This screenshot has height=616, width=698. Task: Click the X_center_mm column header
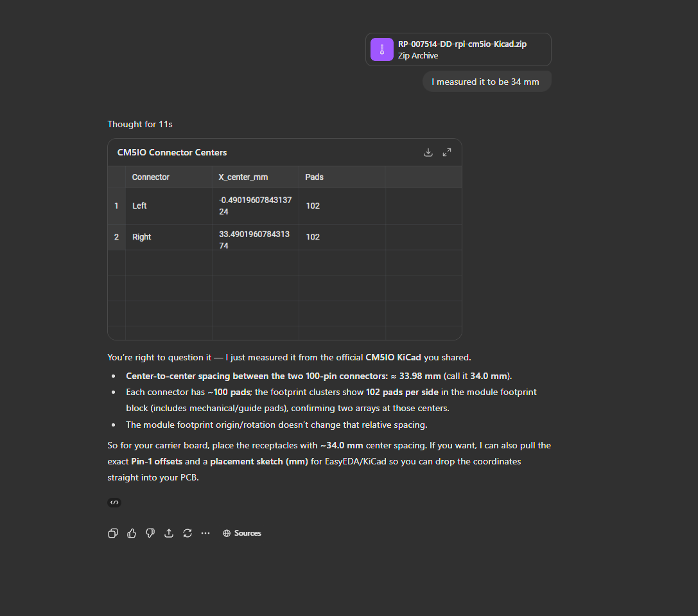pyautogui.click(x=238, y=177)
